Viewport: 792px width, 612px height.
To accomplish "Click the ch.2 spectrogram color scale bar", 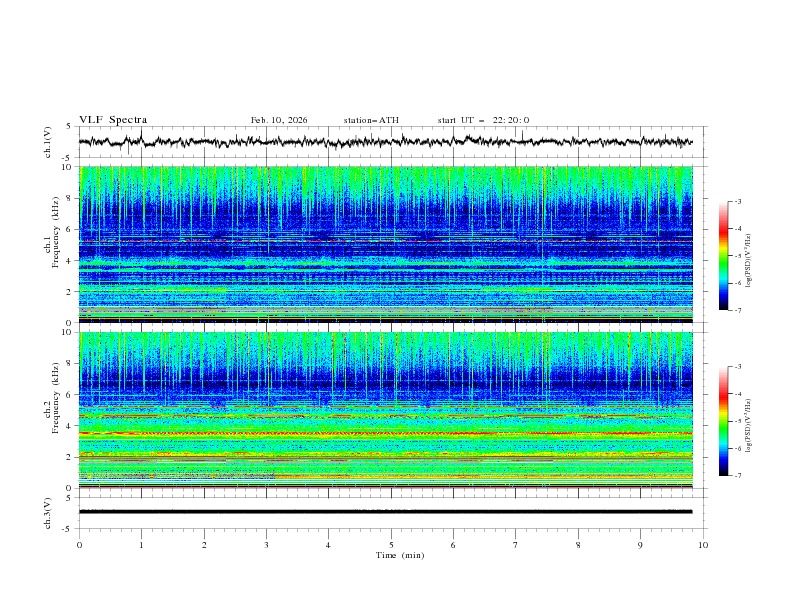I will [723, 421].
